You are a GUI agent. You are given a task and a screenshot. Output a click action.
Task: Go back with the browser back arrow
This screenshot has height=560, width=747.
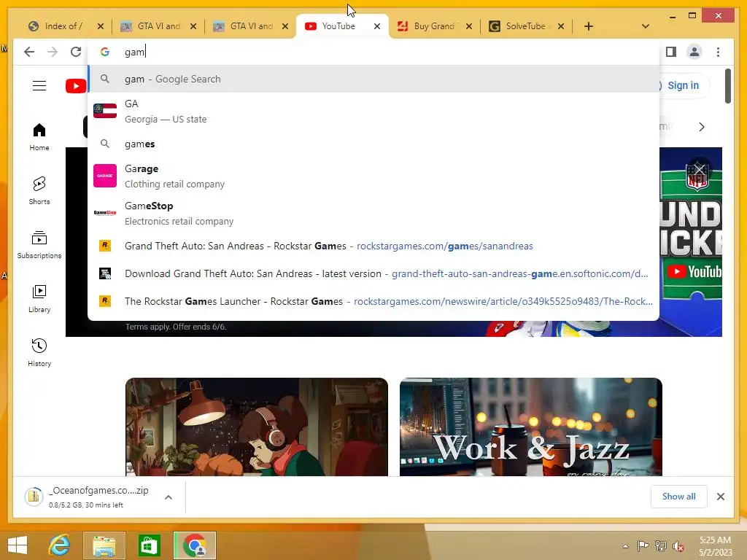coord(29,52)
